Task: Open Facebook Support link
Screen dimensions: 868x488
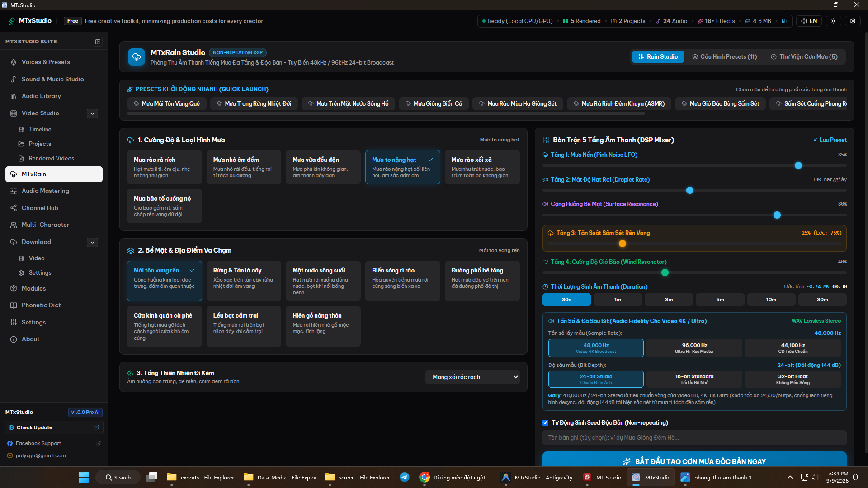Action: click(54, 443)
